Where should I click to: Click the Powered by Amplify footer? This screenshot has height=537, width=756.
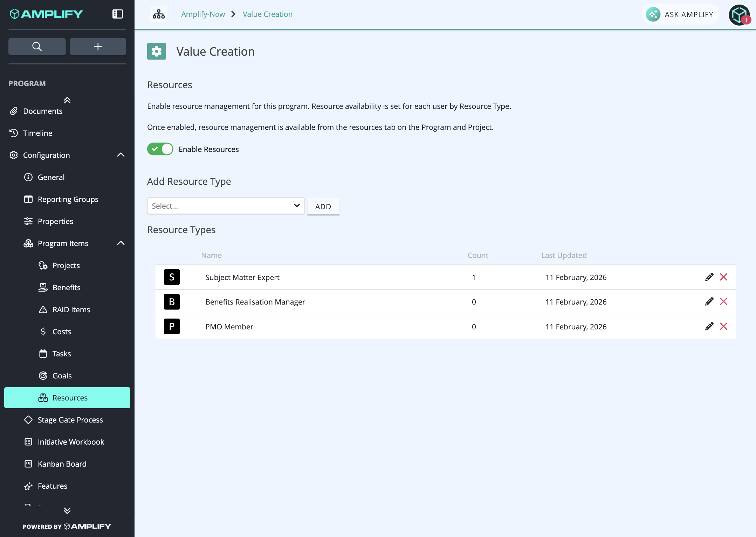click(x=67, y=526)
